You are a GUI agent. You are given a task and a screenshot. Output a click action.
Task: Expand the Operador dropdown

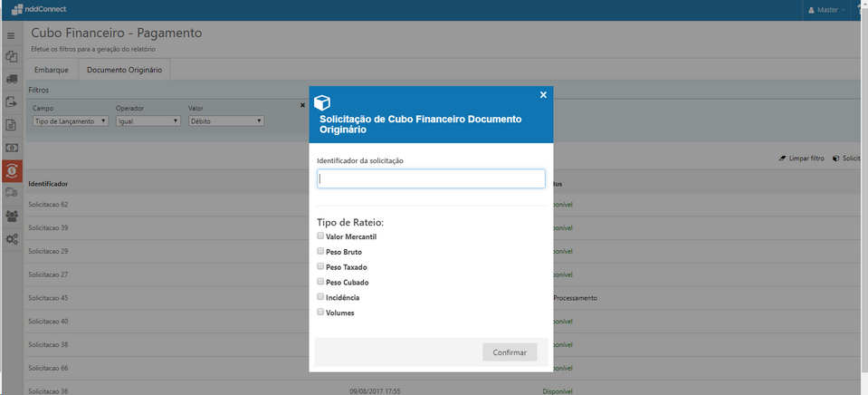148,120
